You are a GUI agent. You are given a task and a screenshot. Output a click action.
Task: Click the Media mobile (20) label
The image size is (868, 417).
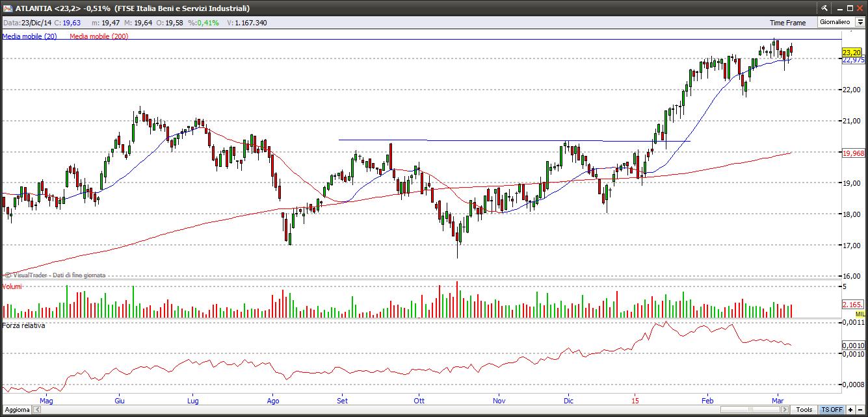point(30,36)
